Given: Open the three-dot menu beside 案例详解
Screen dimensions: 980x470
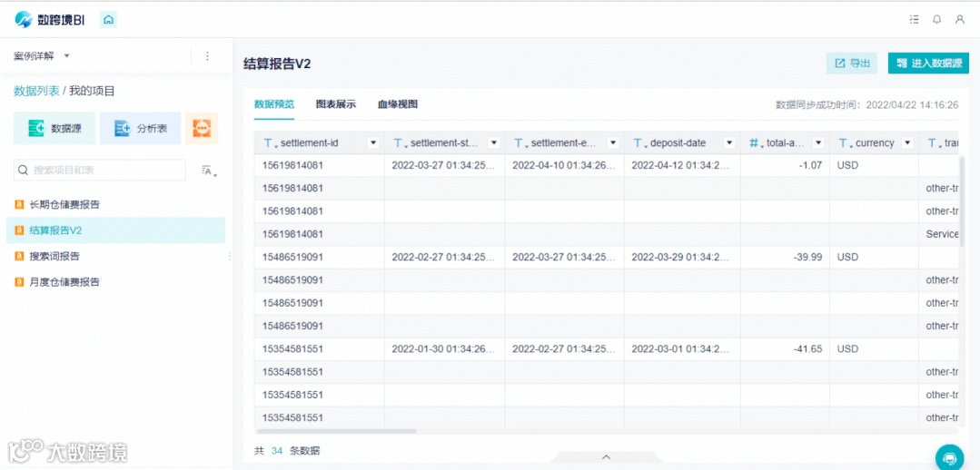Looking at the screenshot, I should pos(208,55).
